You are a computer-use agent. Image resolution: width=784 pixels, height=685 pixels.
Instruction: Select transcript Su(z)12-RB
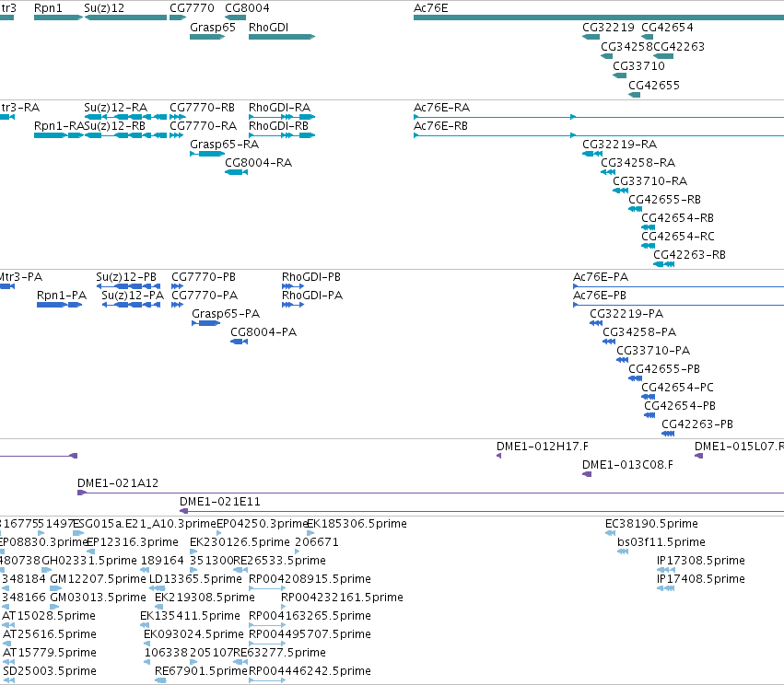coord(114,126)
